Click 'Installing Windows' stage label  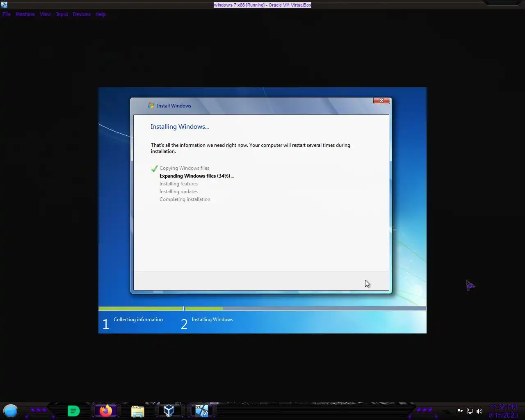[212, 320]
